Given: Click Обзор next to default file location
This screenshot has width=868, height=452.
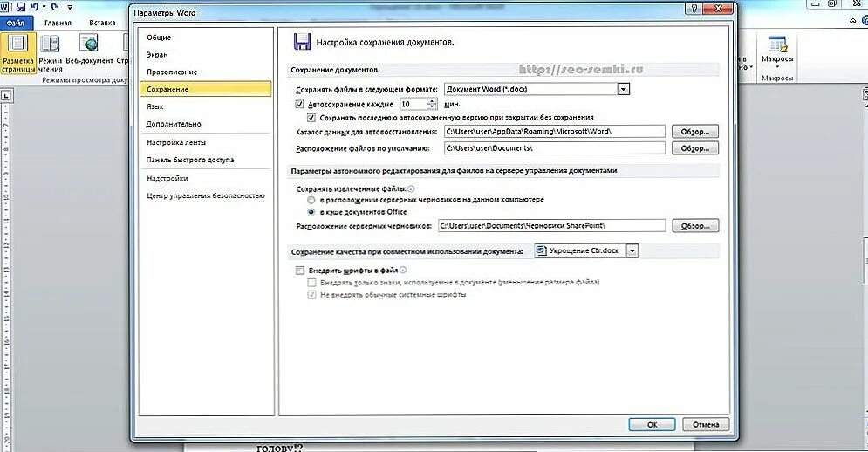Looking at the screenshot, I should 695,148.
